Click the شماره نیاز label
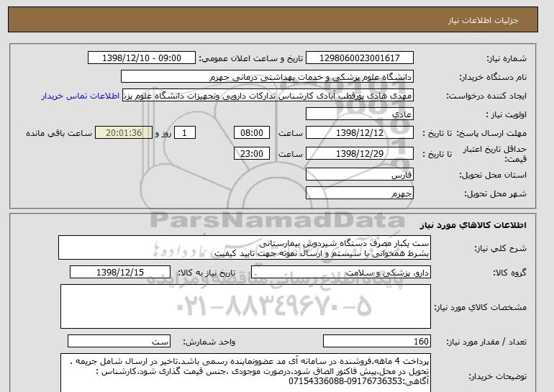 [507, 59]
